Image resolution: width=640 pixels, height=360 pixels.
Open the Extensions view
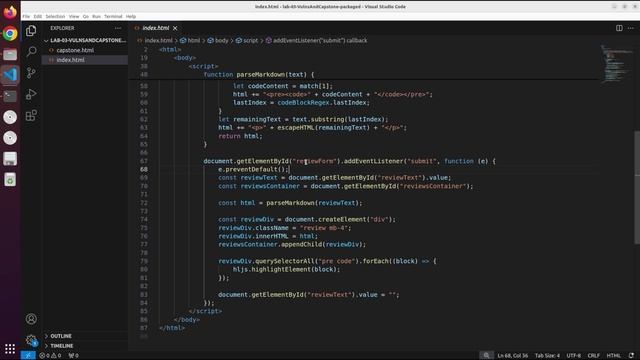point(31,116)
